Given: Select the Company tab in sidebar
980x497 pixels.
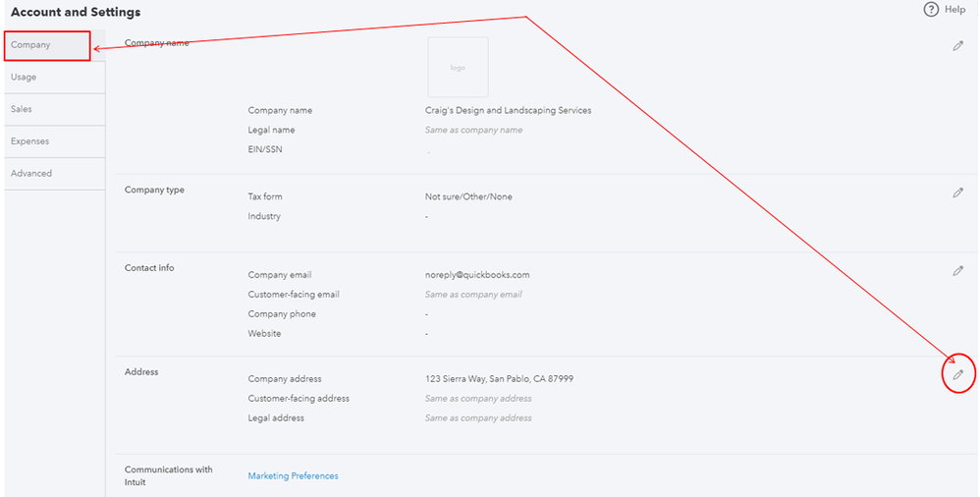Looking at the screenshot, I should tap(47, 45).
